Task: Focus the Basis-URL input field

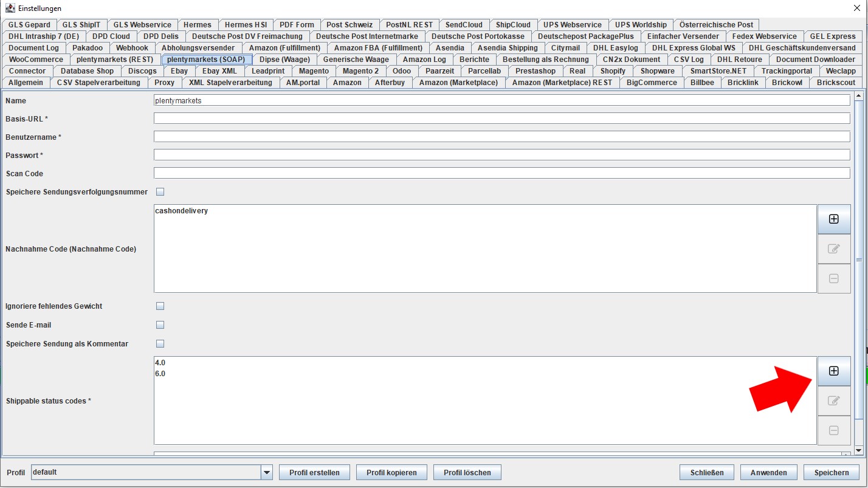Action: [x=501, y=119]
